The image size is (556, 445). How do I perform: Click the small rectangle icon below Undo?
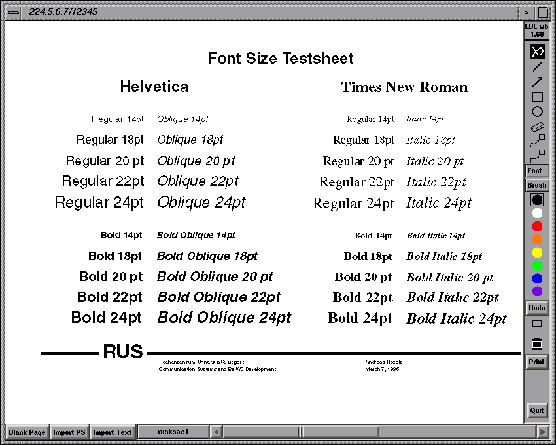(x=537, y=323)
